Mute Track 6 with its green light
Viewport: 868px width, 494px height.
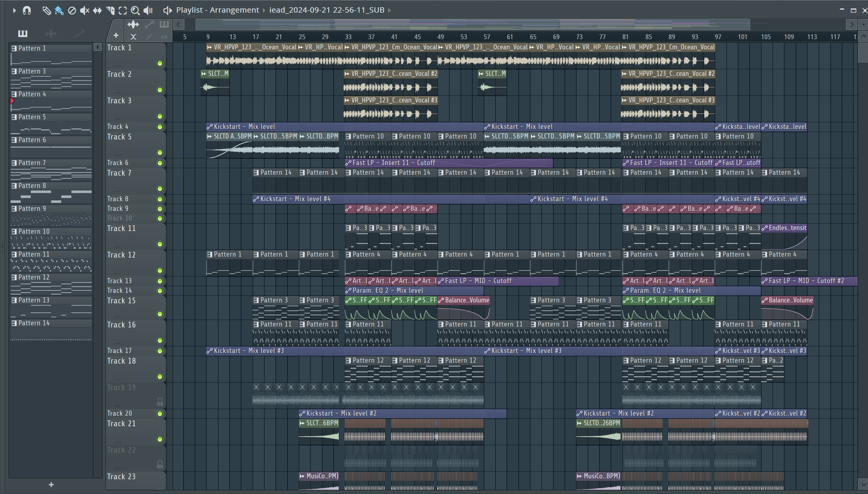pyautogui.click(x=160, y=163)
